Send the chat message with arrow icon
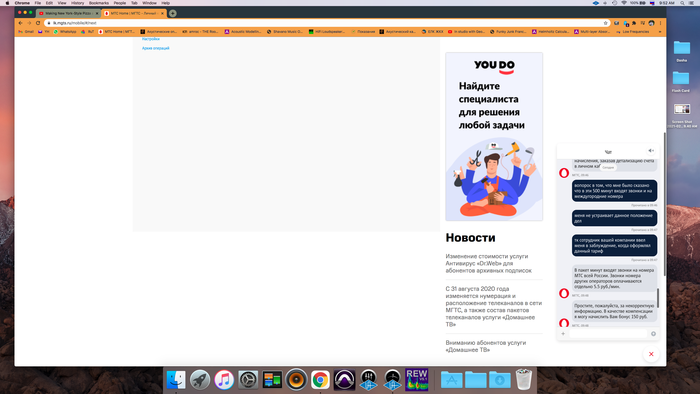This screenshot has height=394, width=700. pyautogui.click(x=653, y=334)
